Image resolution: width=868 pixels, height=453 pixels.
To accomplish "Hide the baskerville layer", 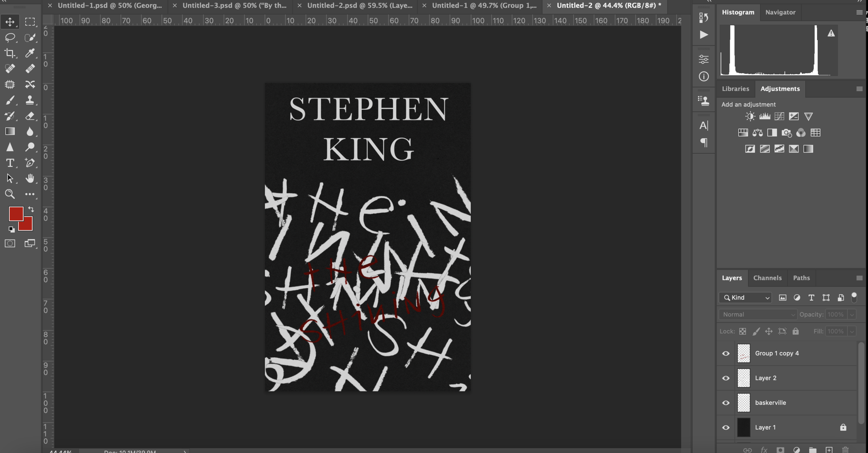I will point(726,403).
